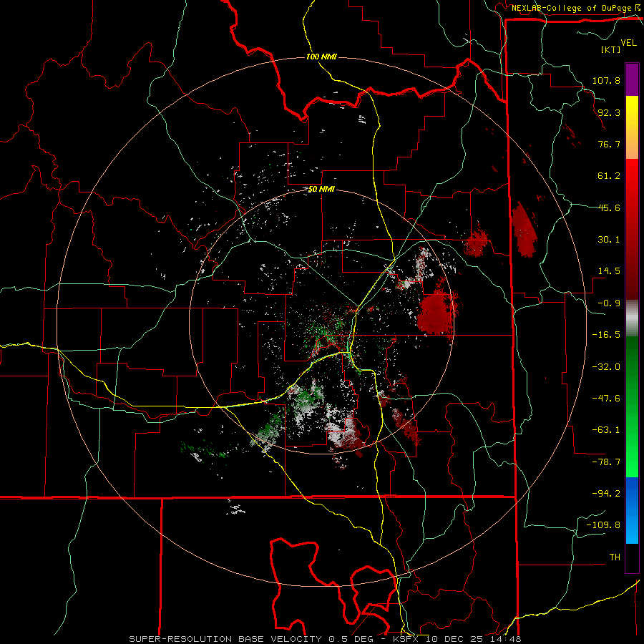Select the -47.6 scale value

coord(606,399)
